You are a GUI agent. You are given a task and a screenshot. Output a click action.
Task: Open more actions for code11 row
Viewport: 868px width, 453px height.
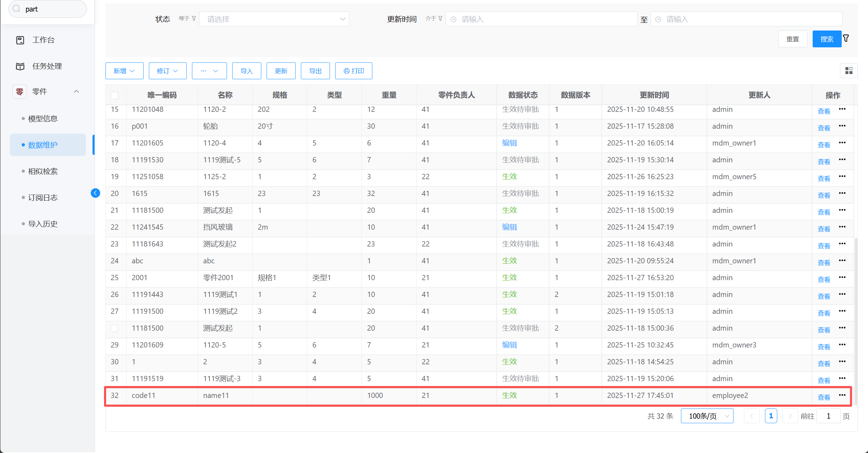[x=842, y=395]
